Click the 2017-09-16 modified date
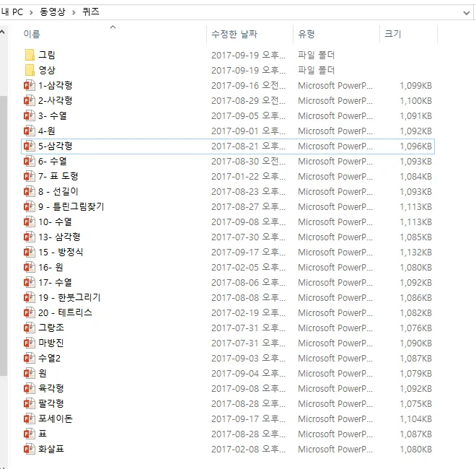 coord(248,85)
